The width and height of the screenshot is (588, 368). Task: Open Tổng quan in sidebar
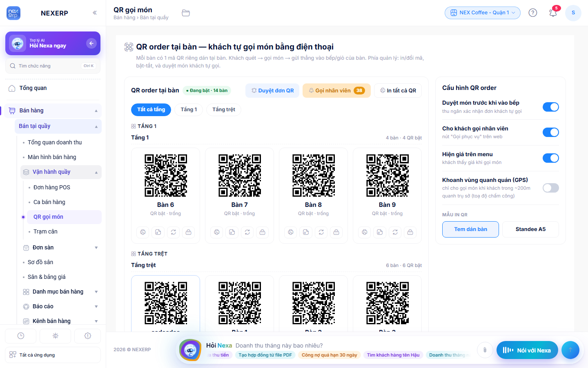click(x=53, y=88)
